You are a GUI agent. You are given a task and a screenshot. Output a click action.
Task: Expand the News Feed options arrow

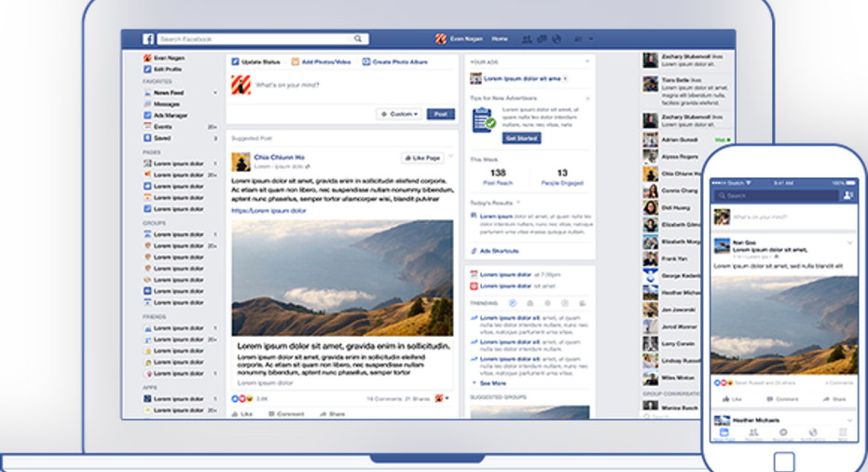pos(215,93)
